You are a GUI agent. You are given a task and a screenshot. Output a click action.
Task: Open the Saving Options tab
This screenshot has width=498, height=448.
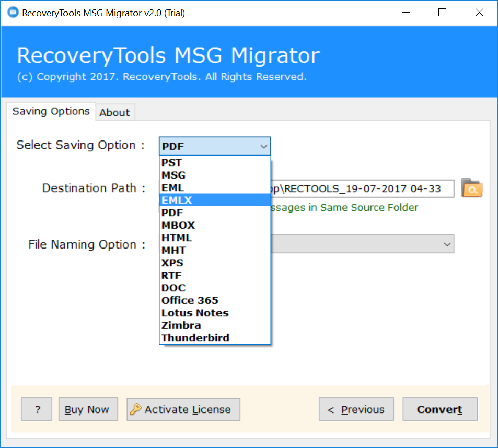(51, 111)
